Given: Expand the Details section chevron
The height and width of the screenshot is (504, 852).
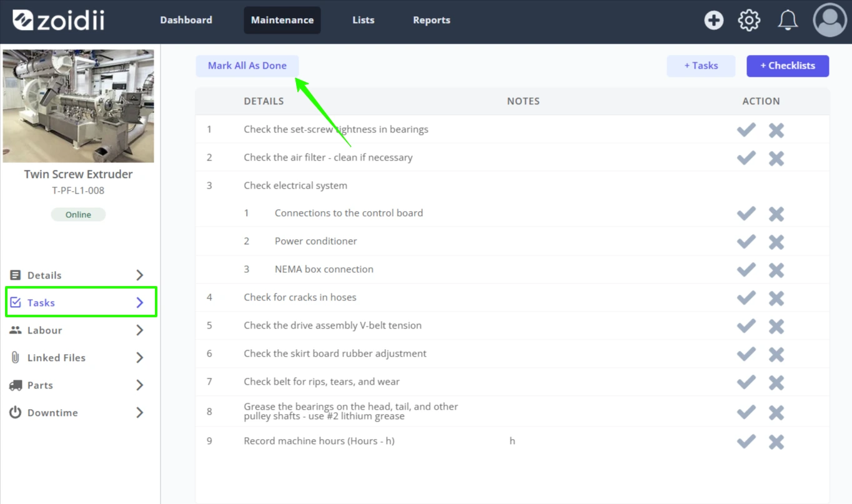Looking at the screenshot, I should coord(140,275).
